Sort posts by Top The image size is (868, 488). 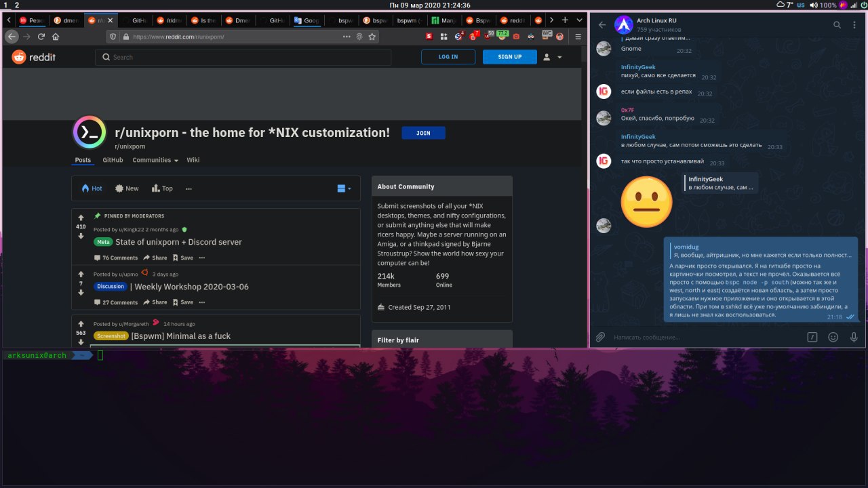coord(162,188)
